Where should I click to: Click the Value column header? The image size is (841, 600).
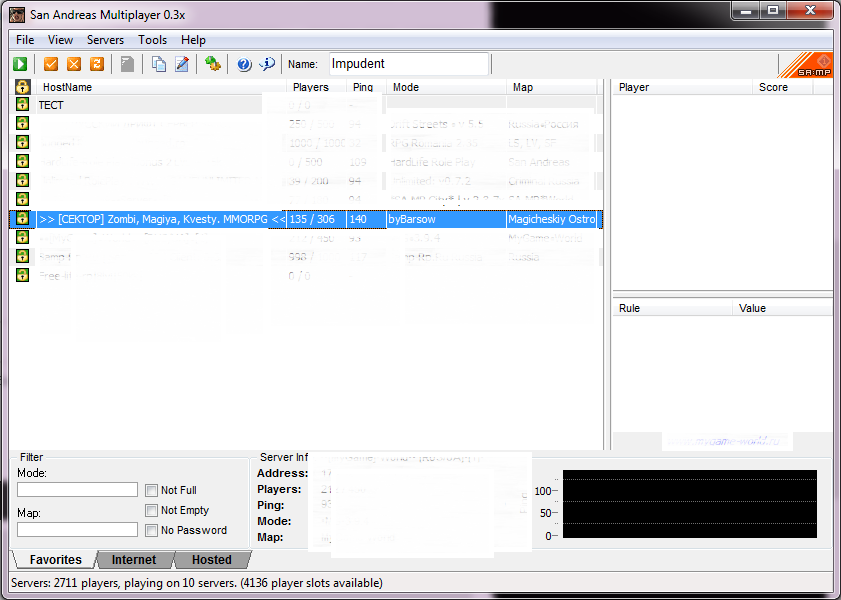(x=782, y=308)
